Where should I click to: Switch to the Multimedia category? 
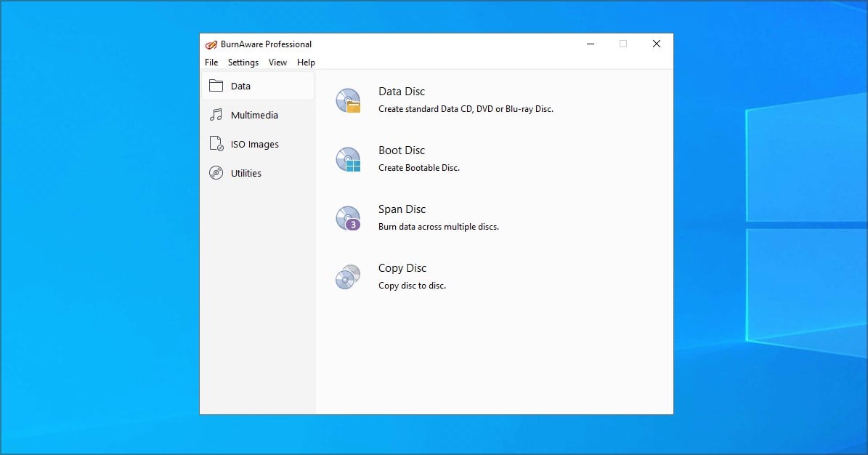(258, 115)
